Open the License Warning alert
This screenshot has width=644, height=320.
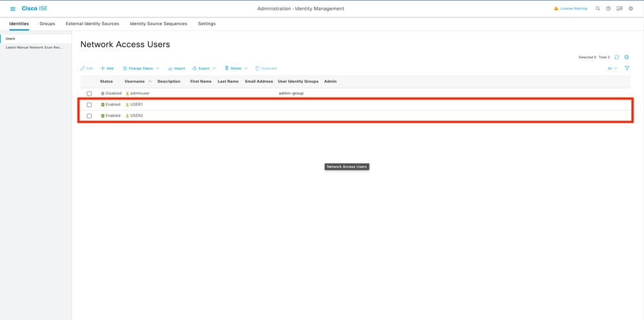(571, 8)
